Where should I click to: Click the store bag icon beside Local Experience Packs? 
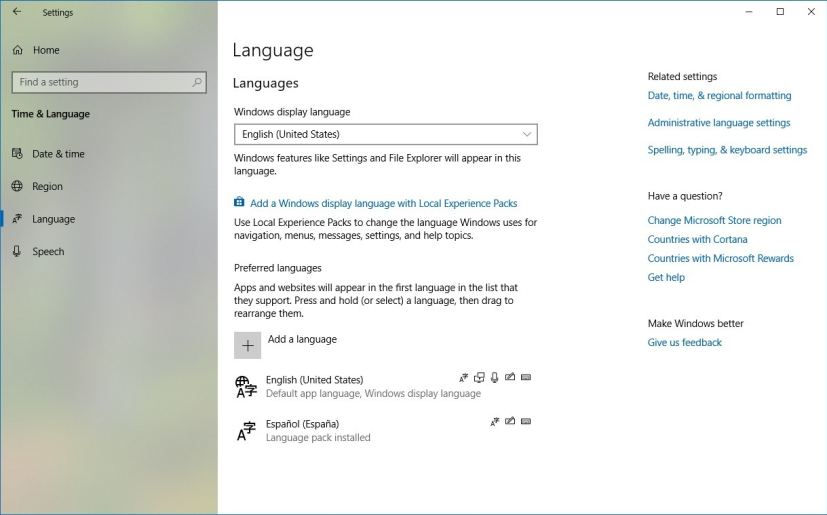pos(239,203)
